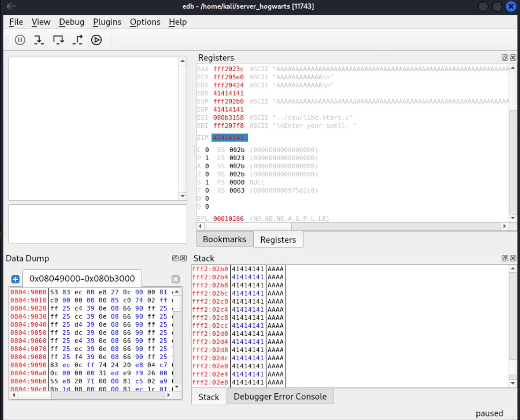Click the EDX register value fff20424
Screen dimensions: 520x420
229,85
